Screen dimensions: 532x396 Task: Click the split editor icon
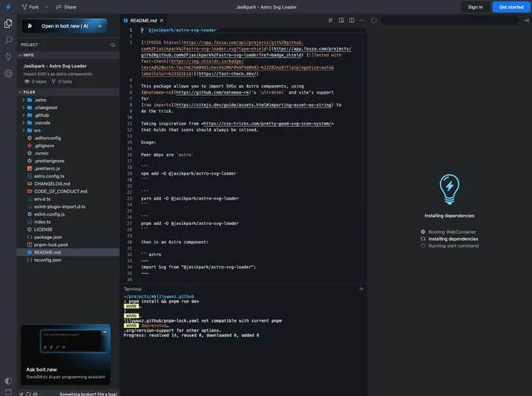click(352, 20)
